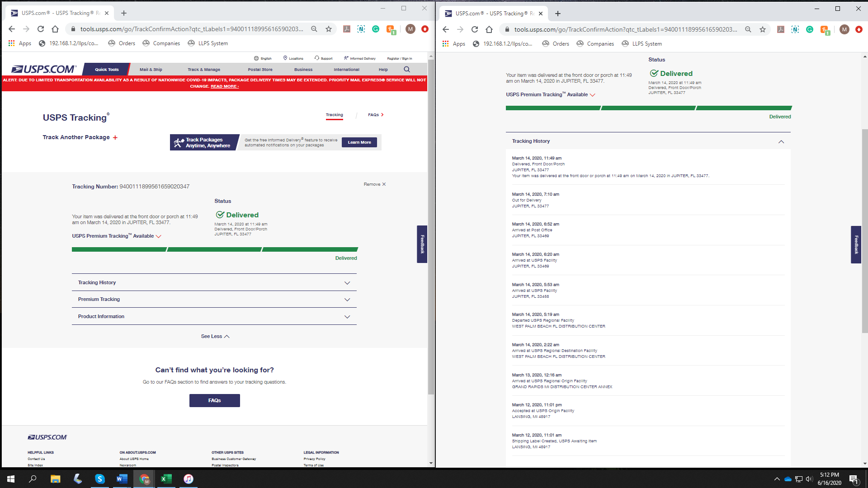Expand the Product Information section
Image resolution: width=868 pixels, height=488 pixels.
point(214,317)
